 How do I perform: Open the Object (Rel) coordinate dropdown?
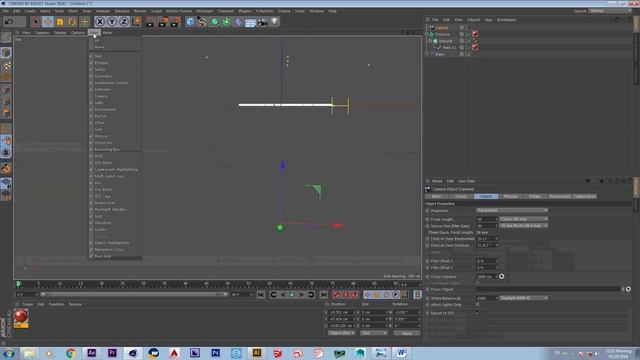pyautogui.click(x=342, y=333)
